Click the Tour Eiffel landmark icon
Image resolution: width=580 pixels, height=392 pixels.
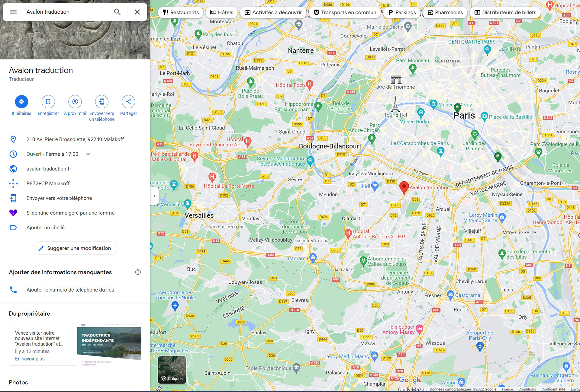pyautogui.click(x=395, y=104)
